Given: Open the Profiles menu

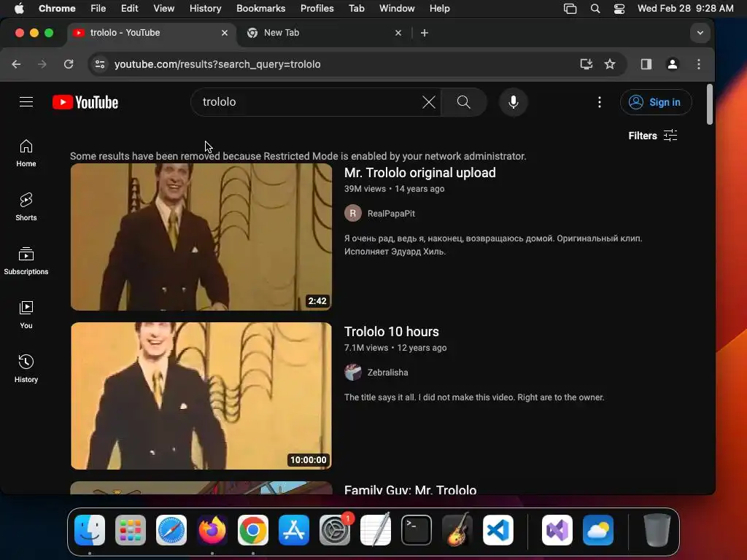Looking at the screenshot, I should (317, 9).
